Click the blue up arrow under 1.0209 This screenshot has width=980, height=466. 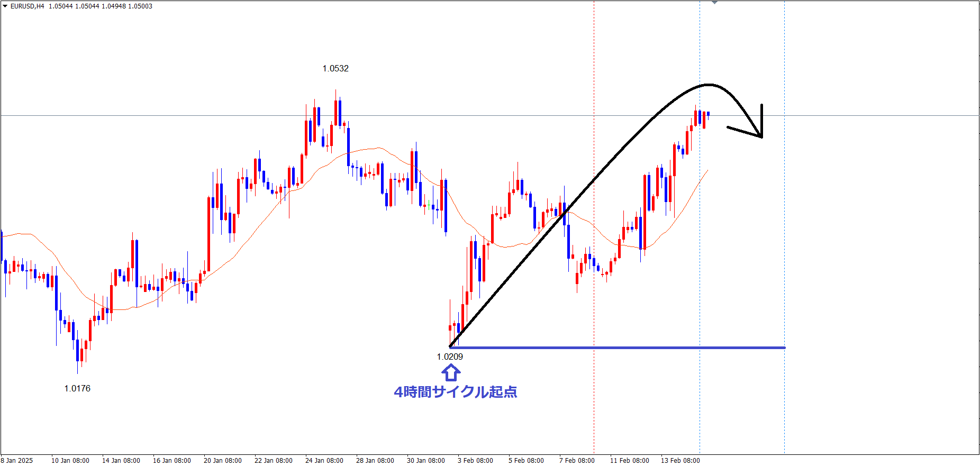point(450,373)
